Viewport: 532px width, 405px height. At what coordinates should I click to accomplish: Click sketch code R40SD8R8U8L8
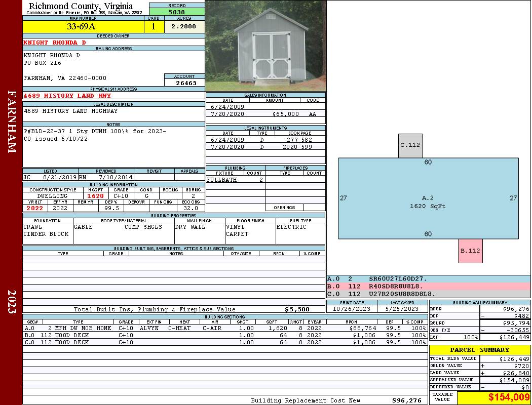(396, 286)
